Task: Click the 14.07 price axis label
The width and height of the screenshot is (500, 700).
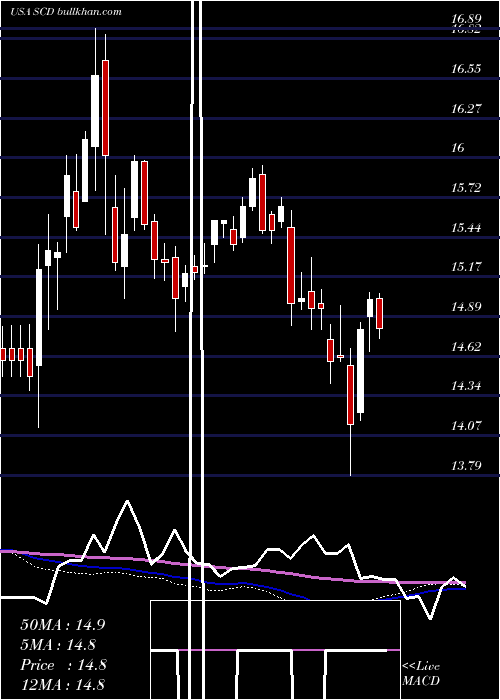Action: coord(466,425)
